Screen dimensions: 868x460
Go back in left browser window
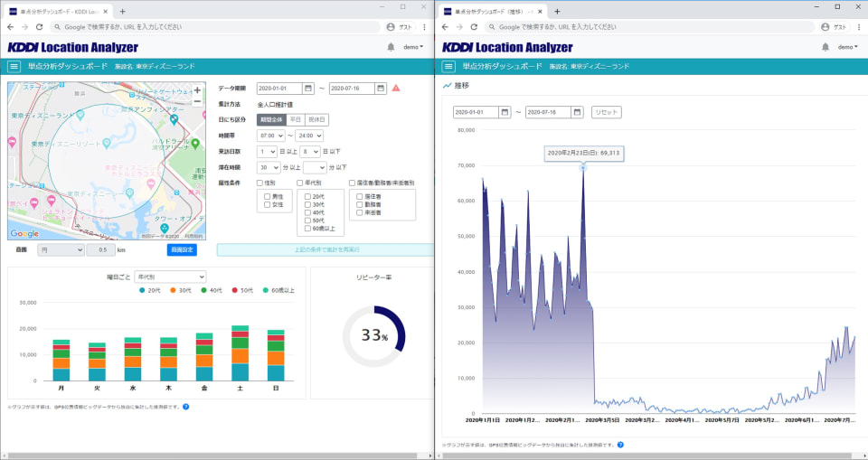(11, 26)
